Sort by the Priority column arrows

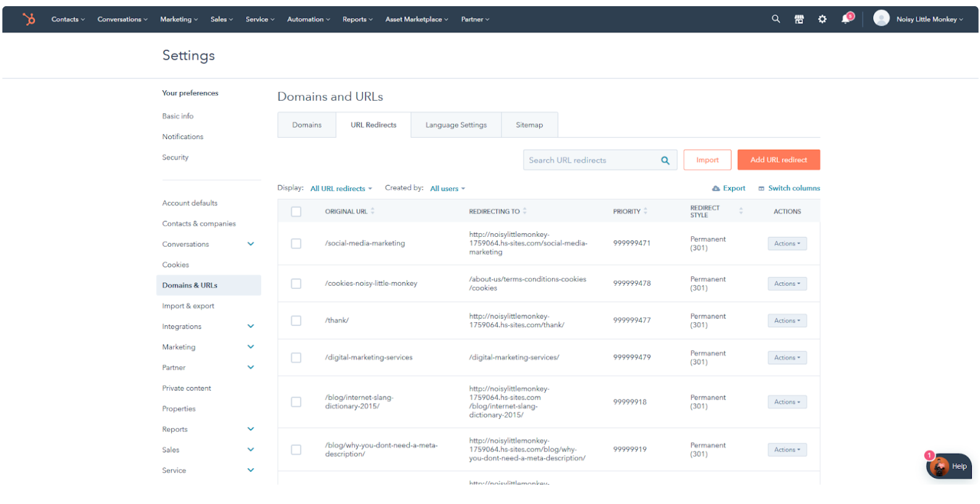coord(646,211)
